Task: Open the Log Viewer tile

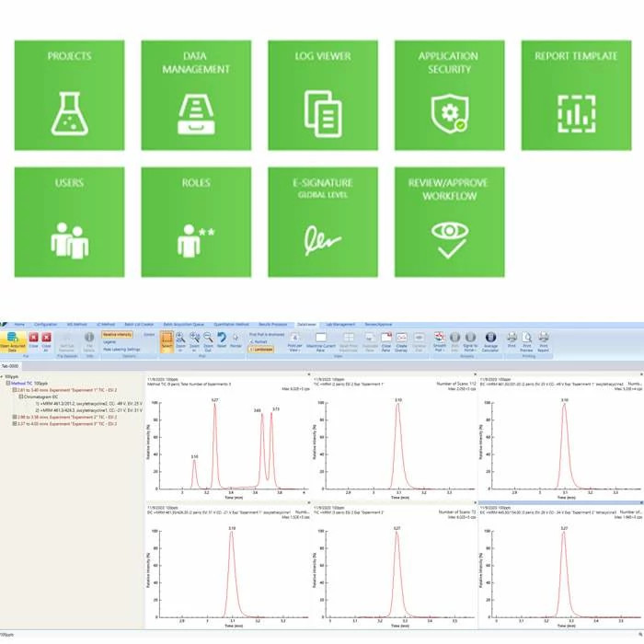Action: [323, 96]
